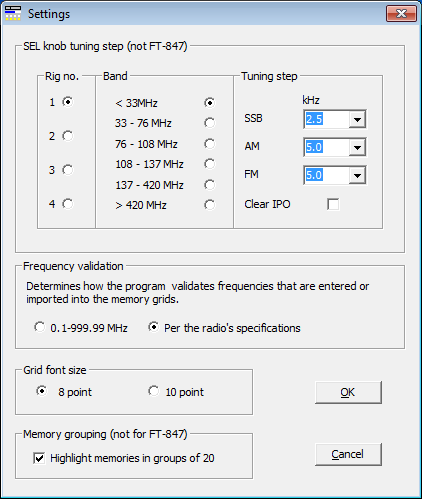Enable the Clear IPO checkbox

pos(333,204)
